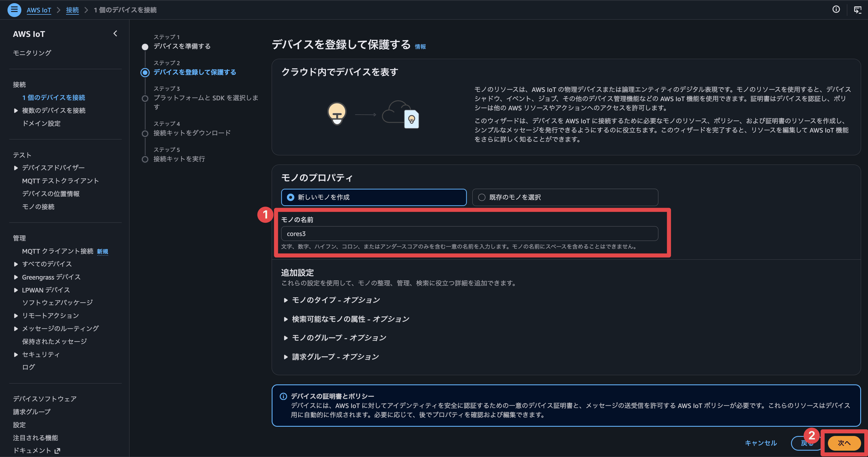Screen dimensions: 868x457
Task: Click the AWS IoT breadcrumb link
Action: coord(39,10)
